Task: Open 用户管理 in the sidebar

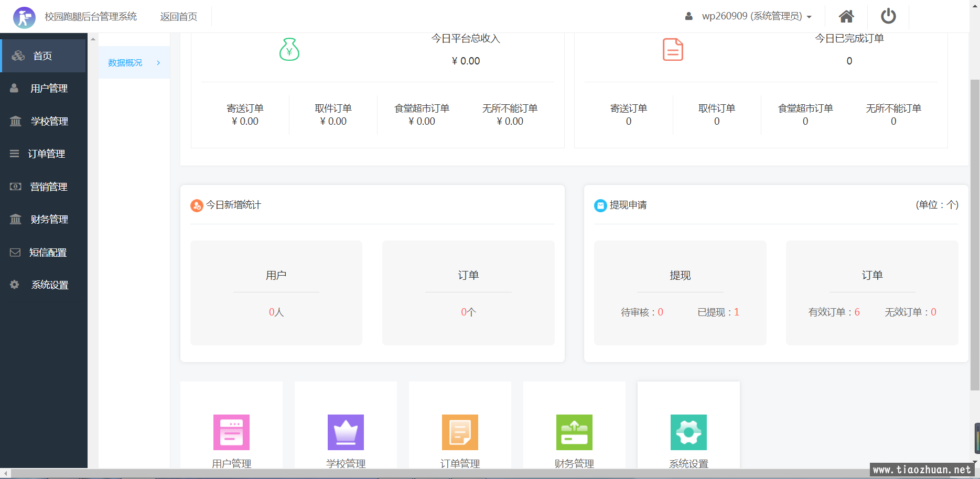Action: click(43, 89)
